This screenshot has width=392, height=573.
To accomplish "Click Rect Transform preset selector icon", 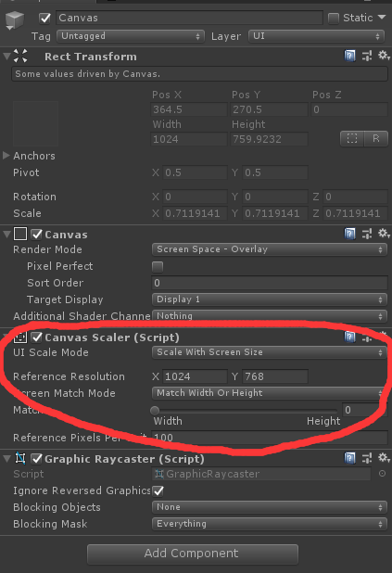I will point(367,56).
